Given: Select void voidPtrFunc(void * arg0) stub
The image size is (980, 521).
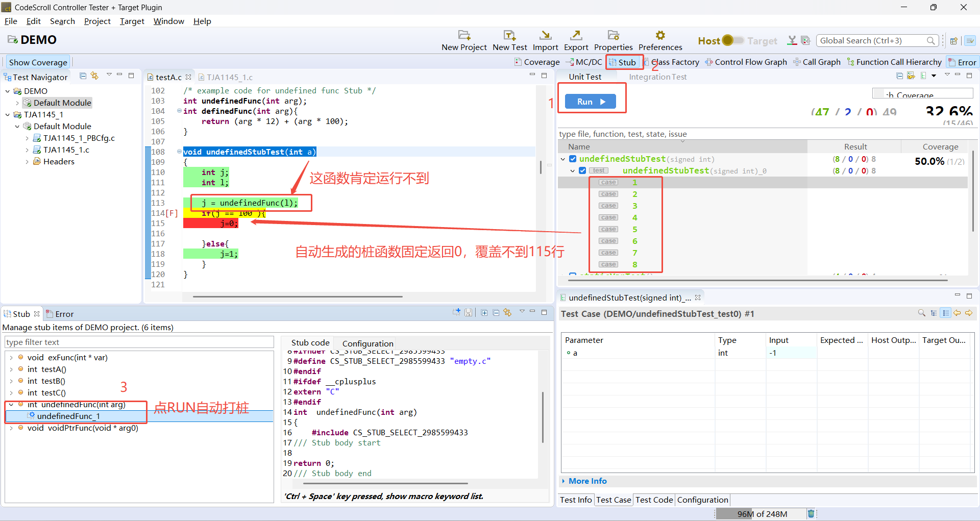Looking at the screenshot, I should pyautogui.click(x=83, y=428).
